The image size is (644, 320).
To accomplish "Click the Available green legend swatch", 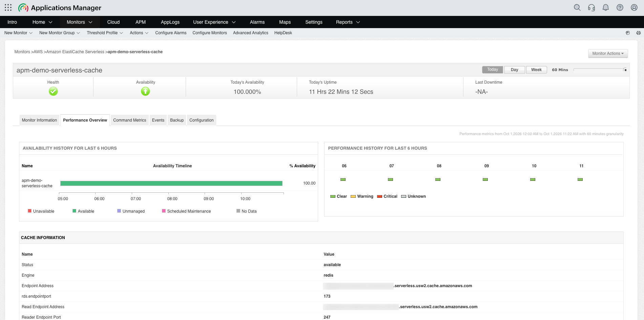I will coord(74,211).
